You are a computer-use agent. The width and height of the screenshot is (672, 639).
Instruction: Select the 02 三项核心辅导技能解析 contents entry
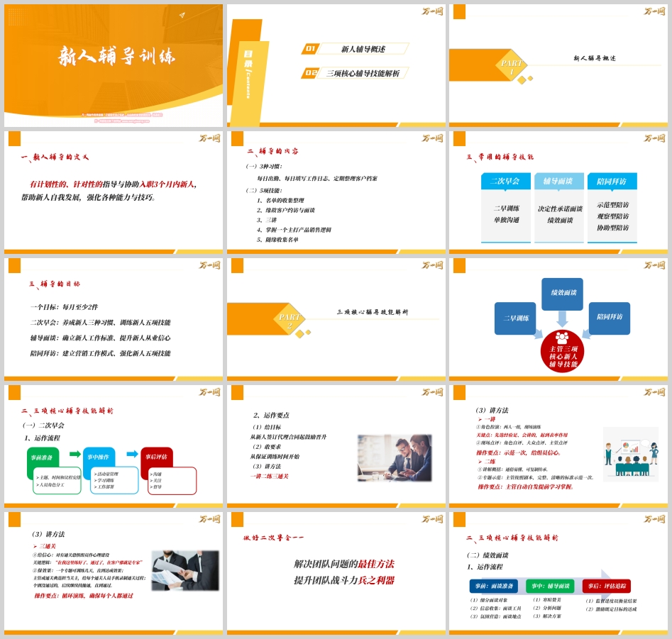tap(355, 73)
